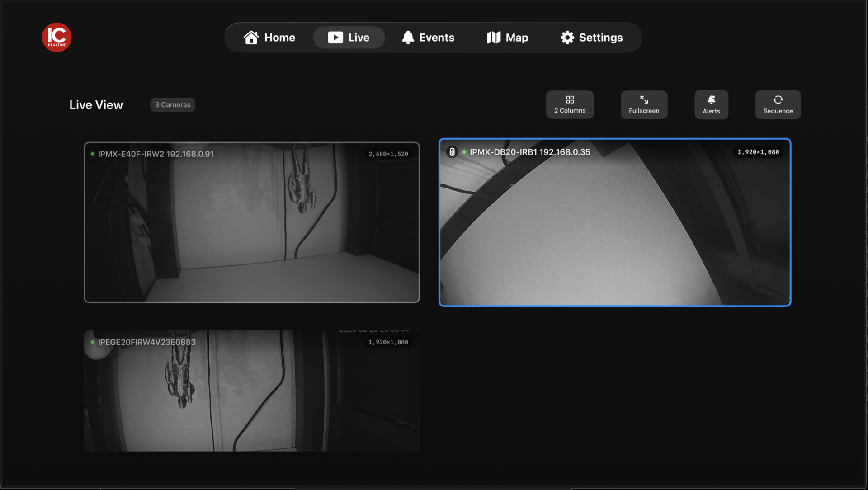Viewport: 868px width, 490px height.
Task: Click the 2,688×1,520 resolution label
Action: [x=388, y=154]
